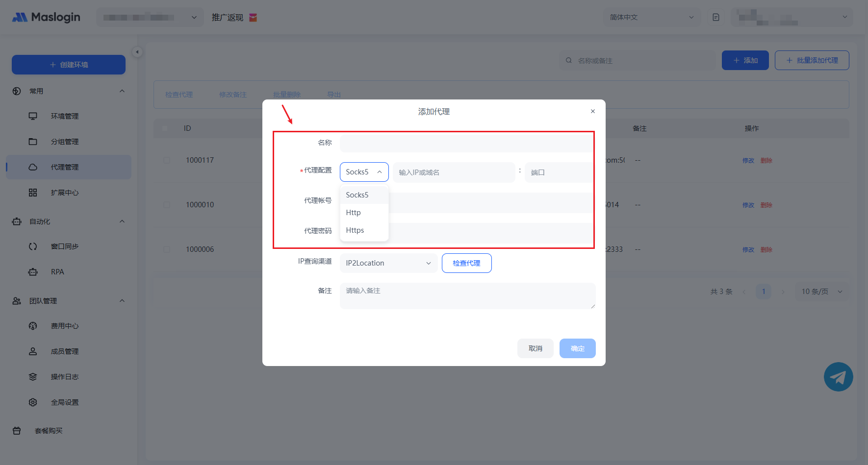
Task: Click the 扩展中心 grid icon
Action: coord(33,193)
